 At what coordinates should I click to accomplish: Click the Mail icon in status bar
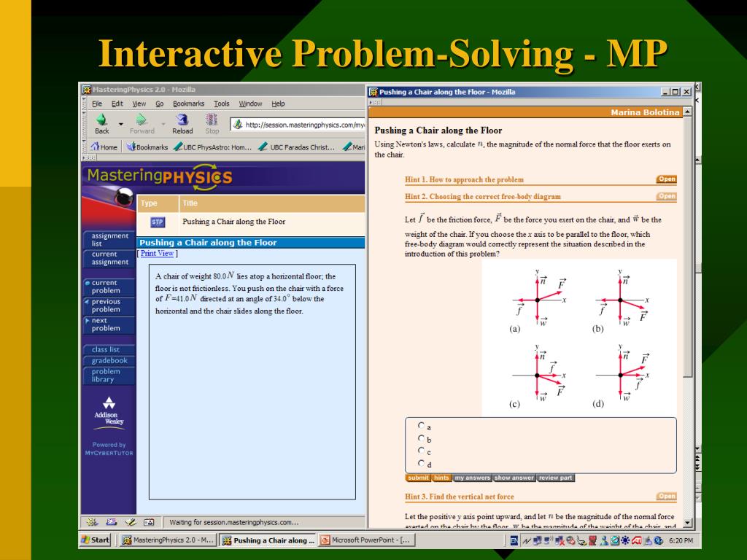(x=111, y=522)
